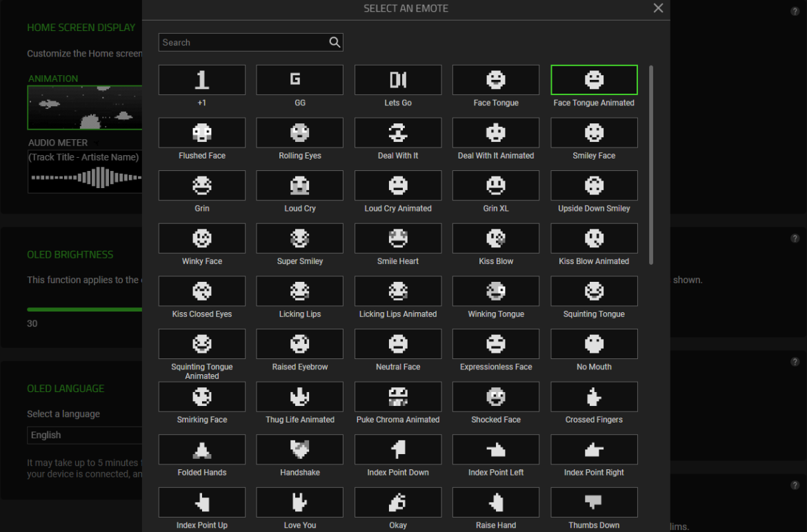The width and height of the screenshot is (807, 532).
Task: Close the Select an Emote dialog
Action: [x=658, y=8]
